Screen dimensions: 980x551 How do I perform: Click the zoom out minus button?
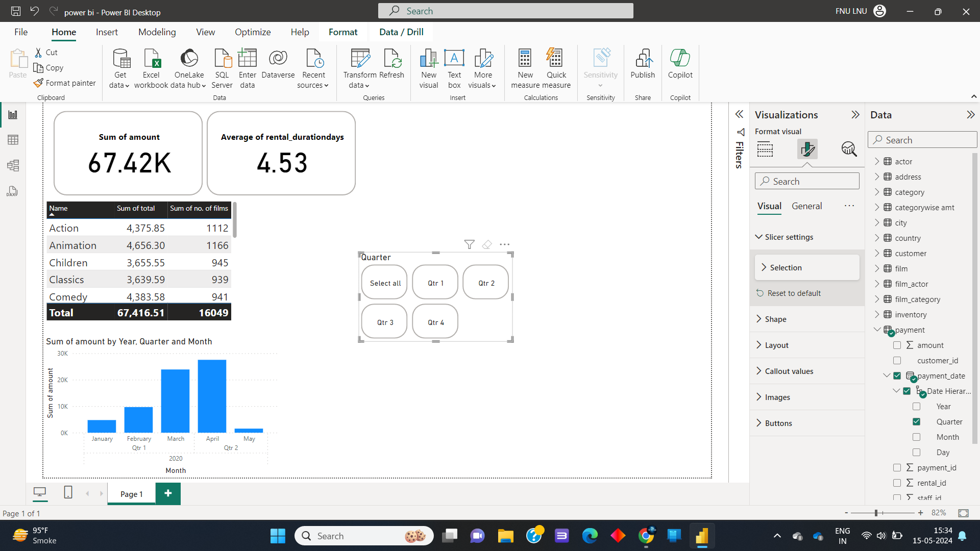[x=846, y=513]
